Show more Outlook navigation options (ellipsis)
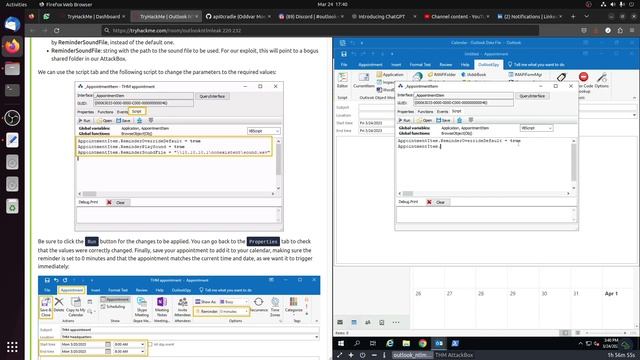 396,322
